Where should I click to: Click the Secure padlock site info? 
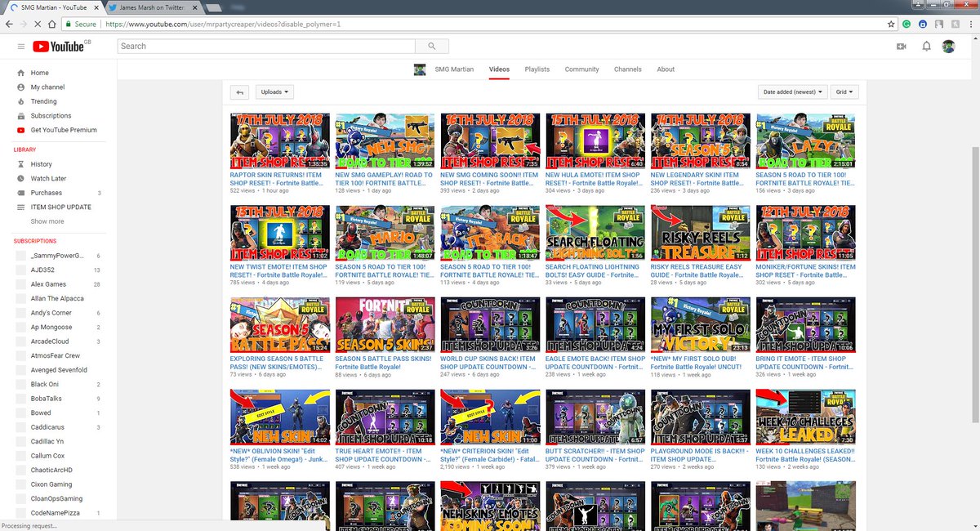click(x=80, y=25)
